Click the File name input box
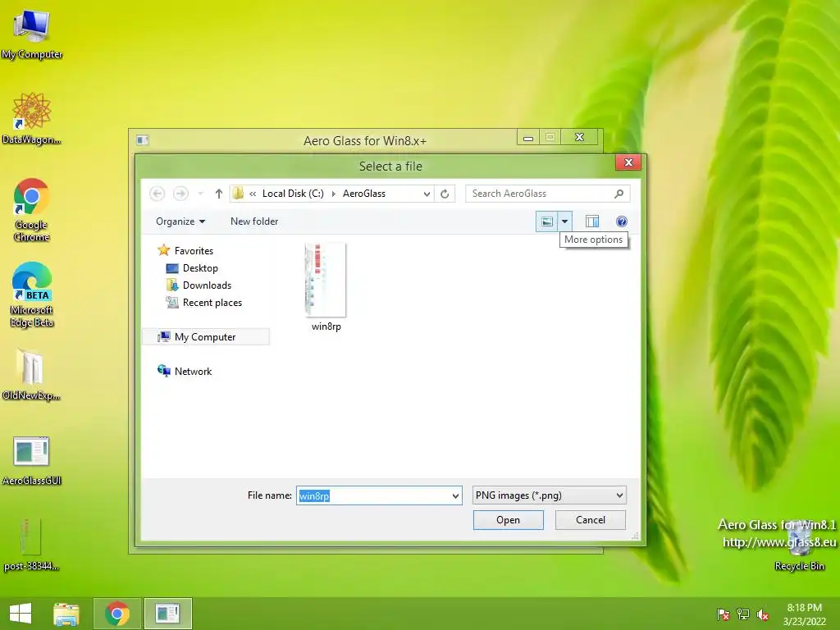Viewport: 840px width, 630px height. pyautogui.click(x=373, y=495)
